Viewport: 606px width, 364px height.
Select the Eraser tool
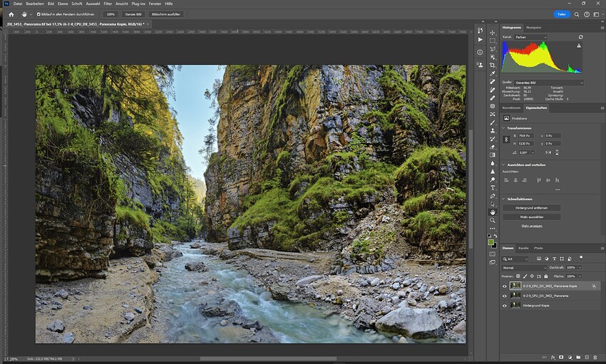[493, 147]
